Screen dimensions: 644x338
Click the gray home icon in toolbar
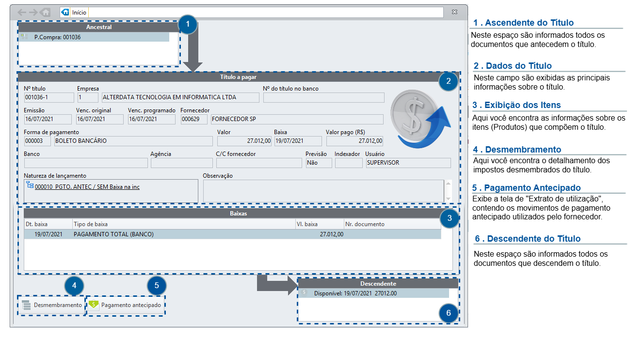[46, 12]
